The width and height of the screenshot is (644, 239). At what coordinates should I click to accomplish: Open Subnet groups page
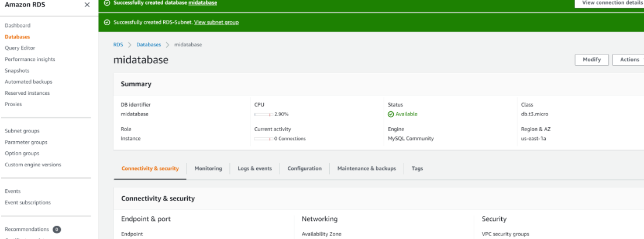pyautogui.click(x=22, y=131)
